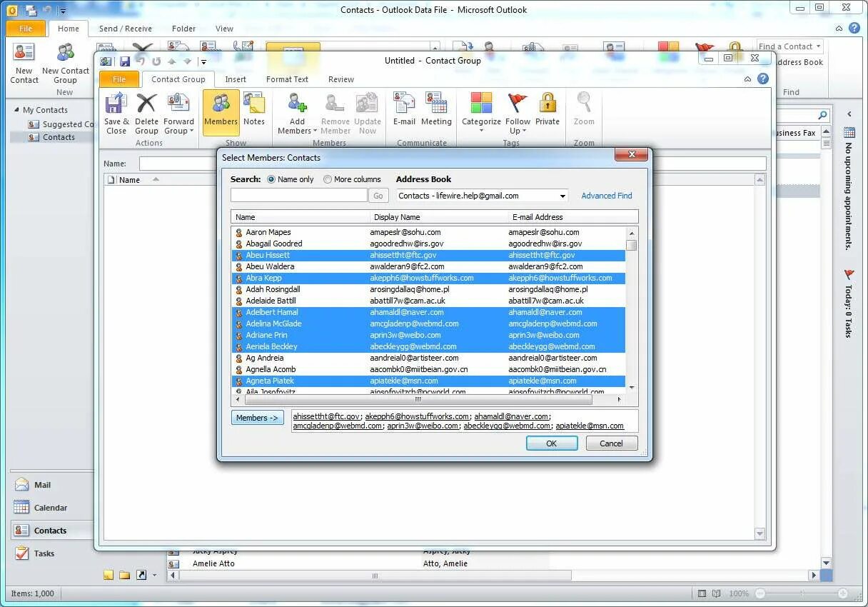Screen dimensions: 868x607
Task: Click search text field in Select Members
Action: [299, 196]
